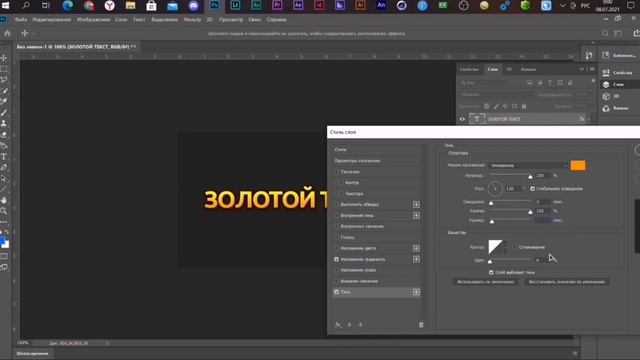
Task: Toggle Color Overlay (Наложение цвета) checkbox
Action: [x=337, y=248]
